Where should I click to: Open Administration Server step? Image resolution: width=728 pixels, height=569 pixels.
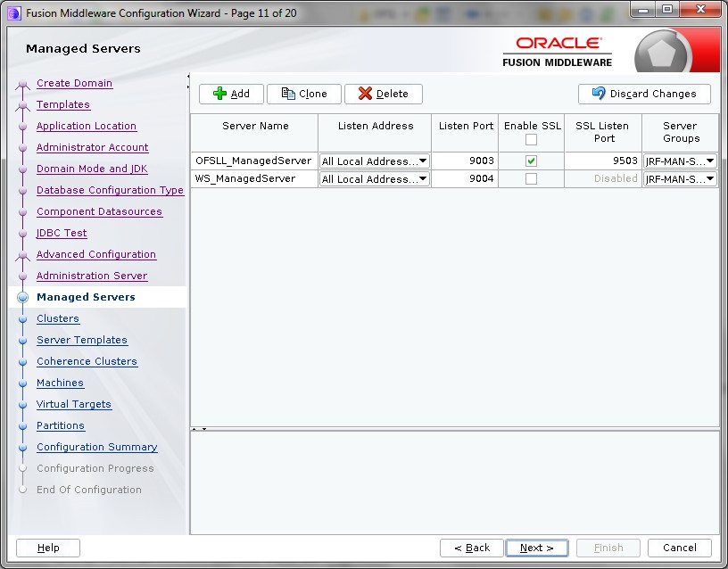[92, 276]
